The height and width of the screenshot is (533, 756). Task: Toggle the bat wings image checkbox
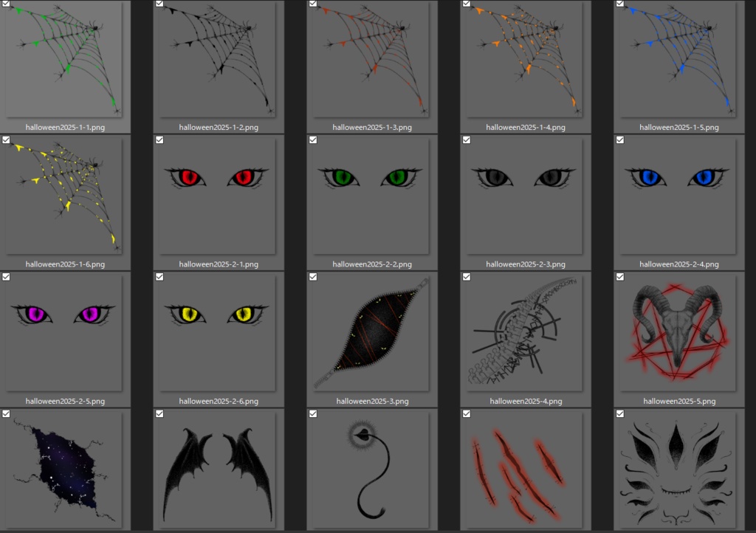pos(159,413)
